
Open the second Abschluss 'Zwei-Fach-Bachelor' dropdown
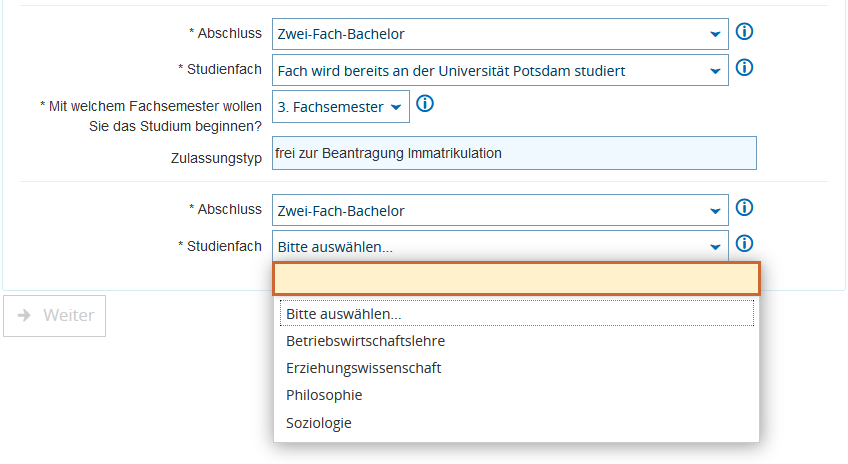(x=500, y=210)
